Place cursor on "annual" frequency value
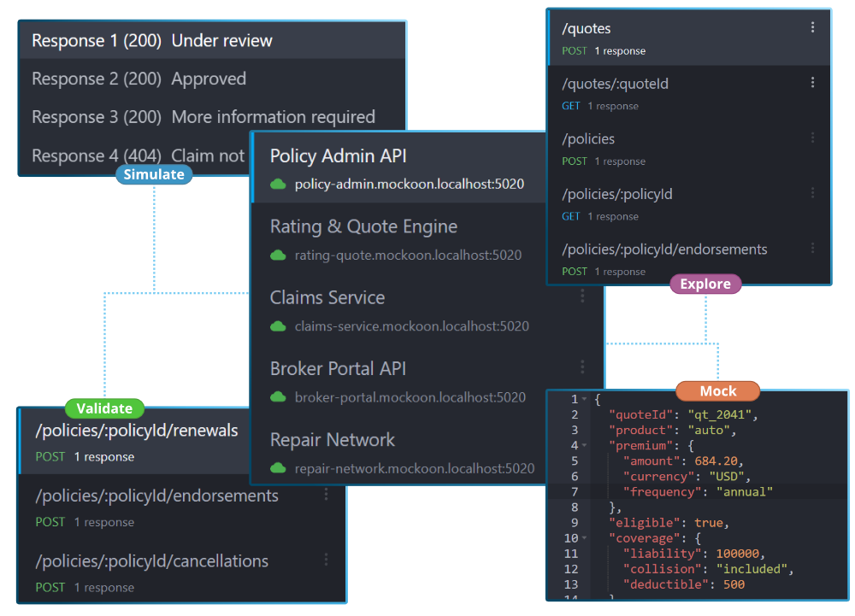 pos(745,492)
